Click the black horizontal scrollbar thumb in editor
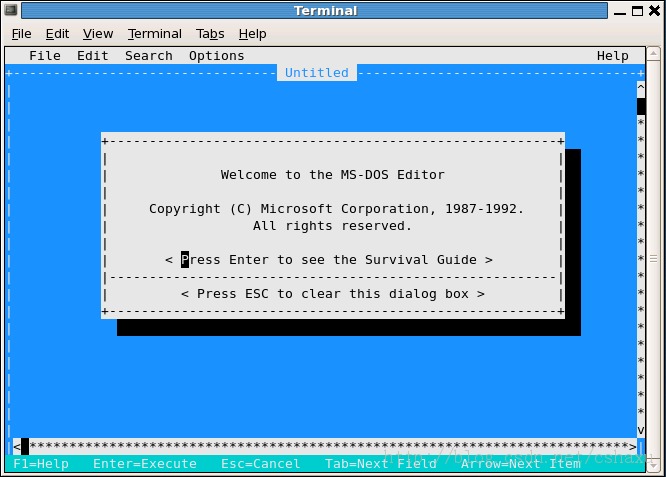Image resolution: width=666 pixels, height=477 pixels. [25, 446]
